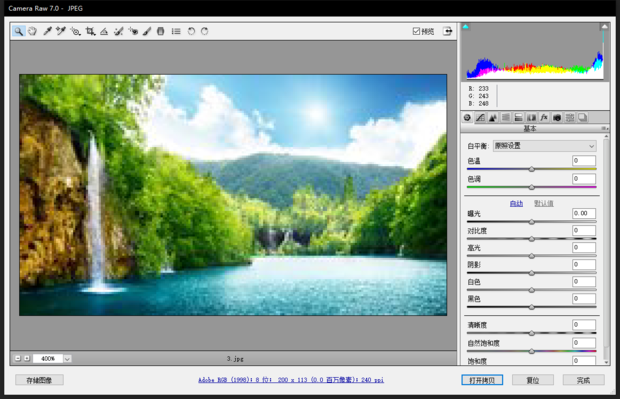620x399 pixels.
Task: Click the 自动 auto link
Action: click(x=516, y=204)
